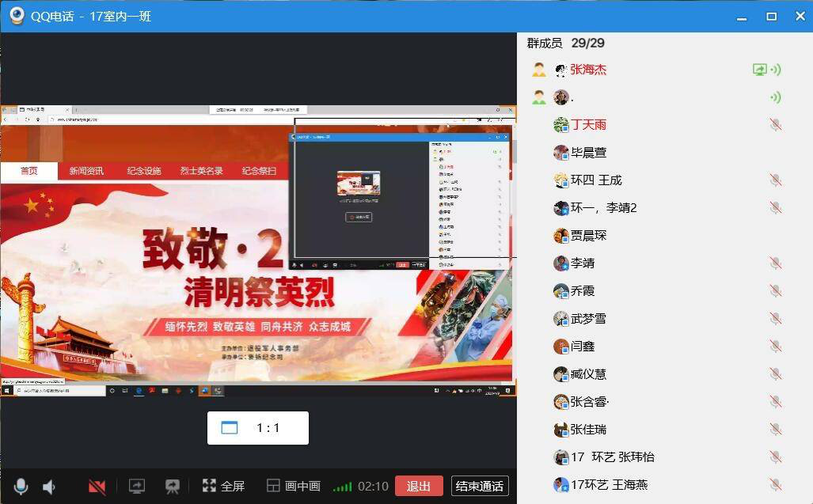
Task: Click the 群成员 29/29 header
Action: [x=566, y=43]
